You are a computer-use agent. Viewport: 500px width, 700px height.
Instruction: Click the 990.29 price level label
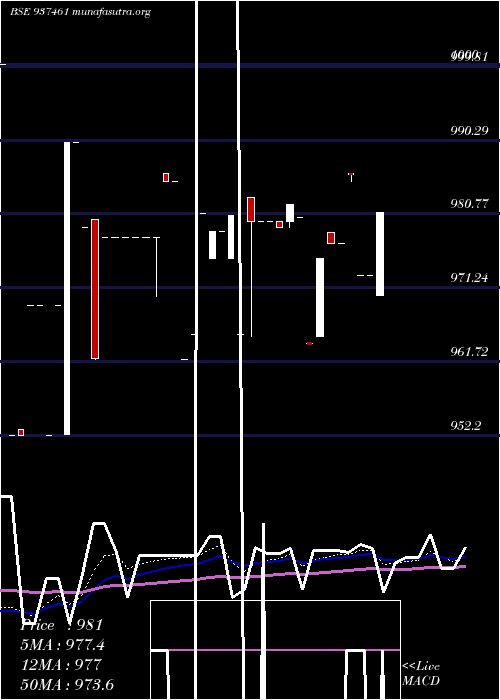(469, 131)
